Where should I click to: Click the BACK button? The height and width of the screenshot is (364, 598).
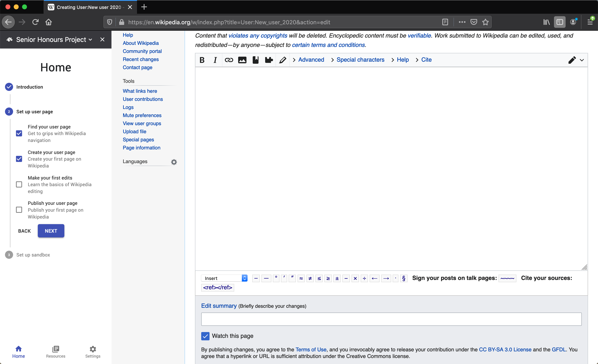click(x=25, y=231)
